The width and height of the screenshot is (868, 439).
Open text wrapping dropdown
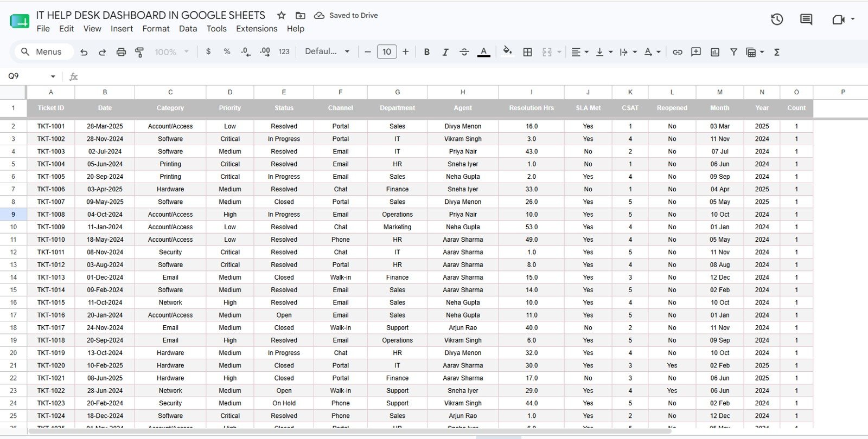coord(628,52)
